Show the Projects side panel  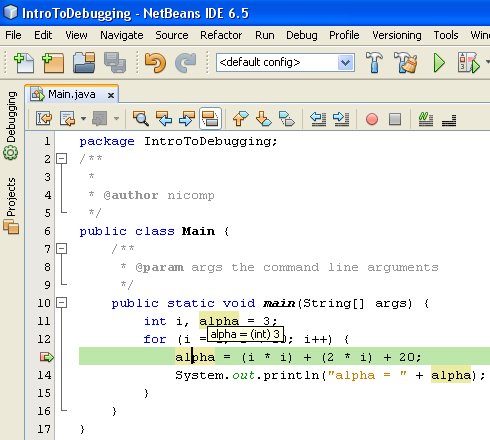pyautogui.click(x=11, y=206)
